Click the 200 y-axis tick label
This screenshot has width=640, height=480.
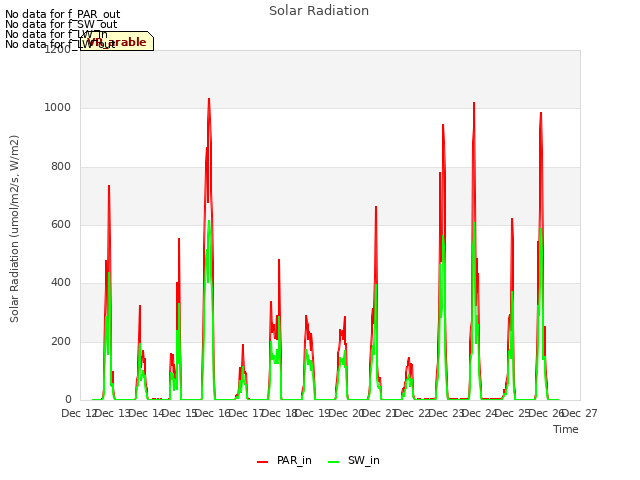click(x=61, y=341)
